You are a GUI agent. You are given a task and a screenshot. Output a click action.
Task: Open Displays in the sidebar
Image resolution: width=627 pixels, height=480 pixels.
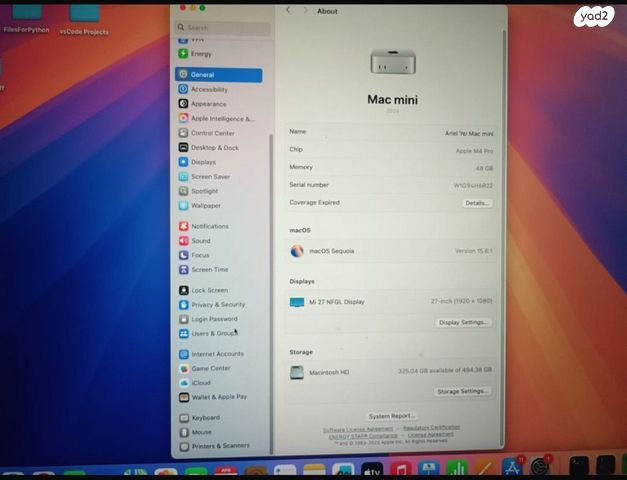pyautogui.click(x=198, y=162)
